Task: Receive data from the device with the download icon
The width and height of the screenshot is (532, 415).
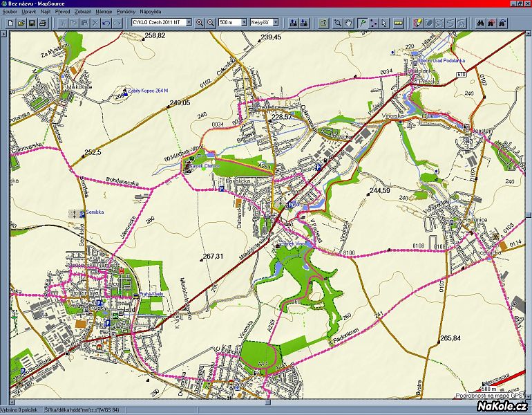Action: pyautogui.click(x=304, y=23)
